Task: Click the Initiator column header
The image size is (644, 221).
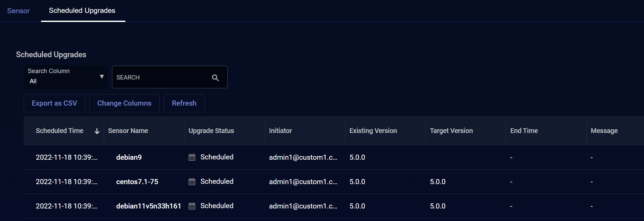Action: pos(280,131)
